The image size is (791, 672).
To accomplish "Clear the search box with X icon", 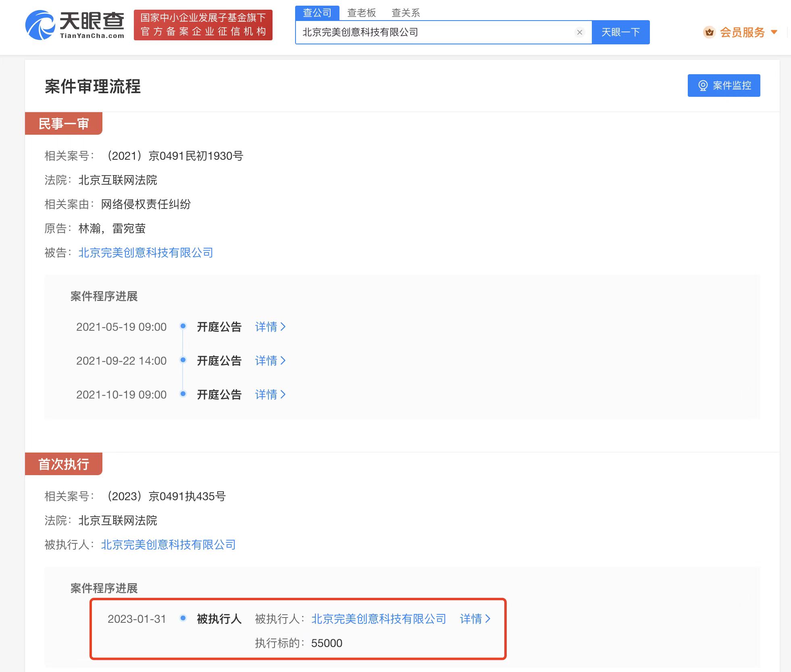I will 579,32.
